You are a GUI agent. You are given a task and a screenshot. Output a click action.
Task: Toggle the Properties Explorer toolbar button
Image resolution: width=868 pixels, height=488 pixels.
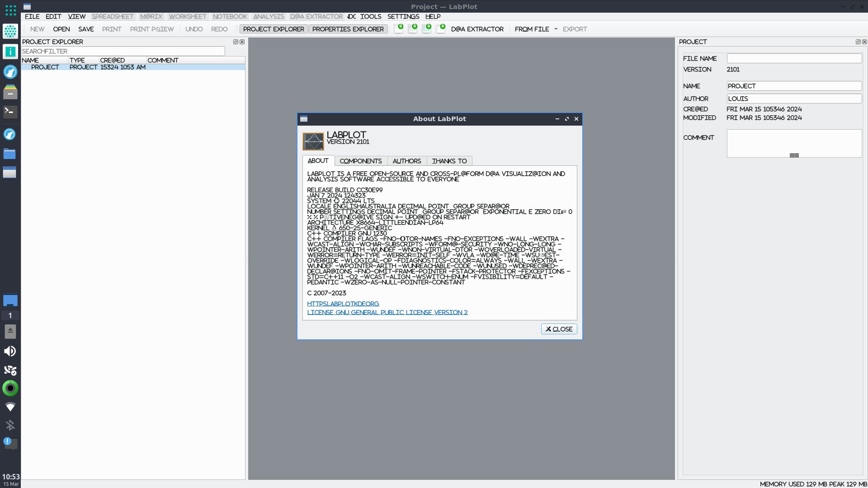[348, 29]
